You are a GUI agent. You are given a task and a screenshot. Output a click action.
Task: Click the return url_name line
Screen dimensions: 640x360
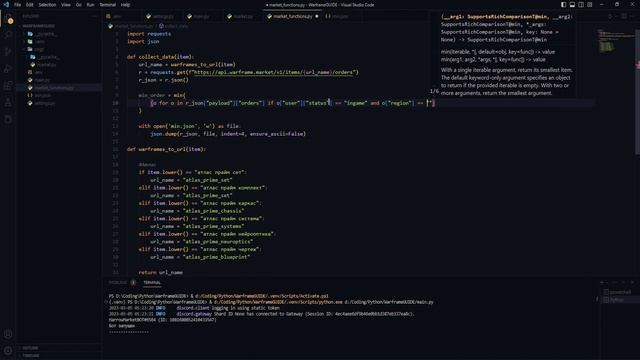tap(160, 272)
